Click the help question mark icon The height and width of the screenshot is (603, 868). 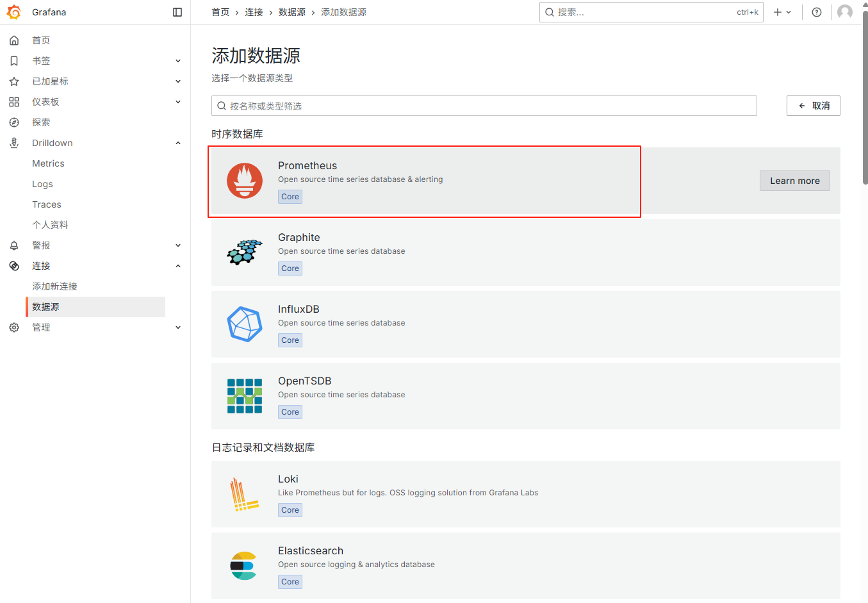click(817, 12)
